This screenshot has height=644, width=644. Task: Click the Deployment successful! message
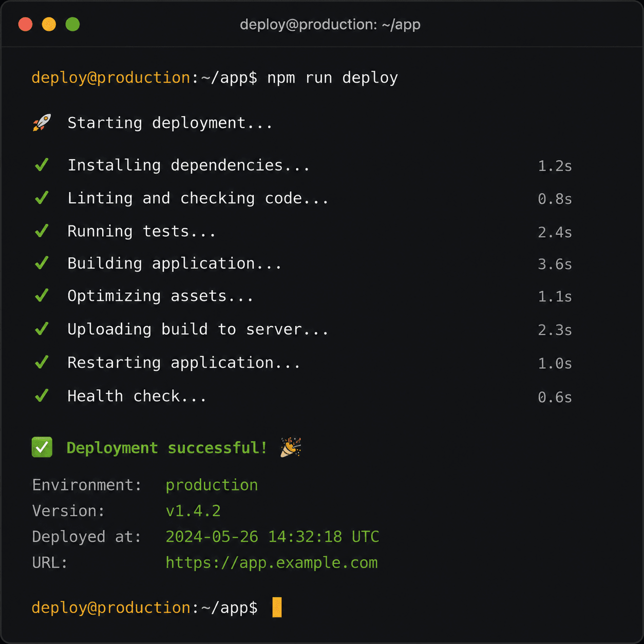click(167, 448)
